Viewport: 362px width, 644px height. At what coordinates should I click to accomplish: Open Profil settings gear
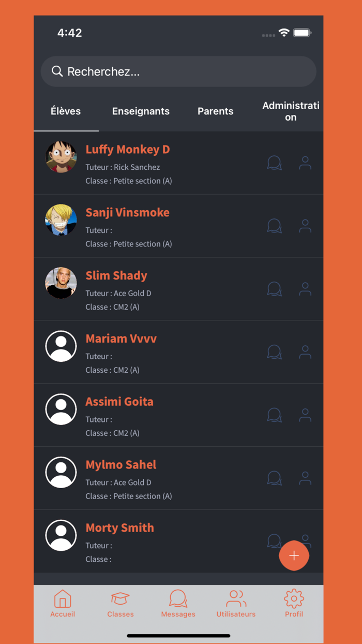pos(294,604)
